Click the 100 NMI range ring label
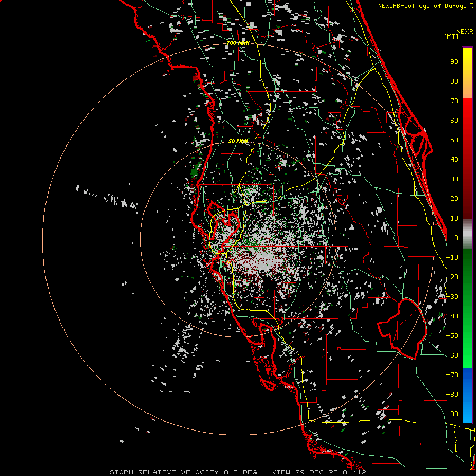Image resolution: width=476 pixels, height=476 pixels. 238,43
